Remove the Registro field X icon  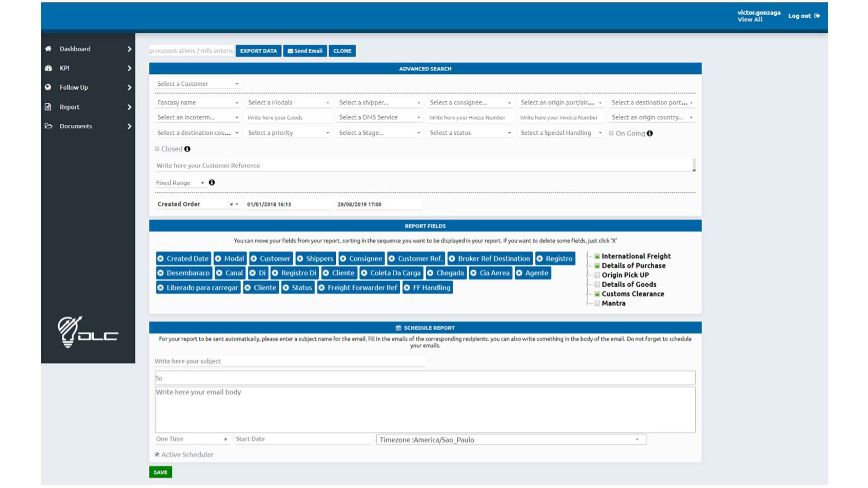tap(539, 259)
